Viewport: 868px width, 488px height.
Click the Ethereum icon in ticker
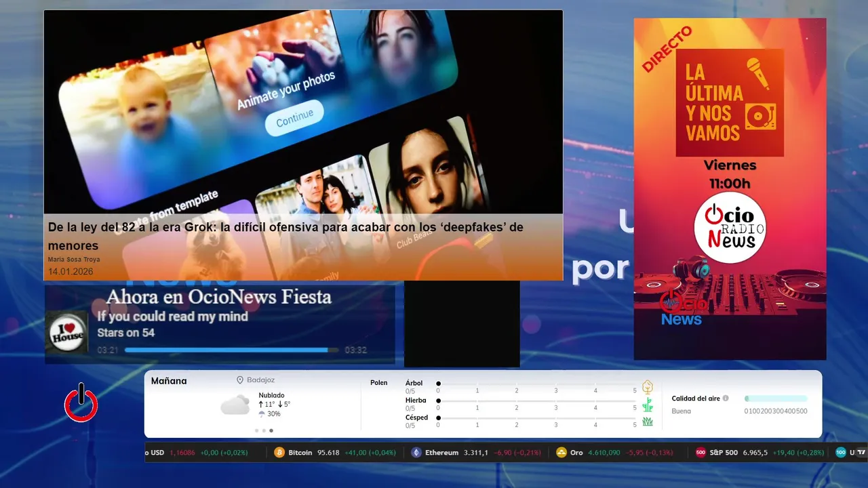pyautogui.click(x=416, y=452)
